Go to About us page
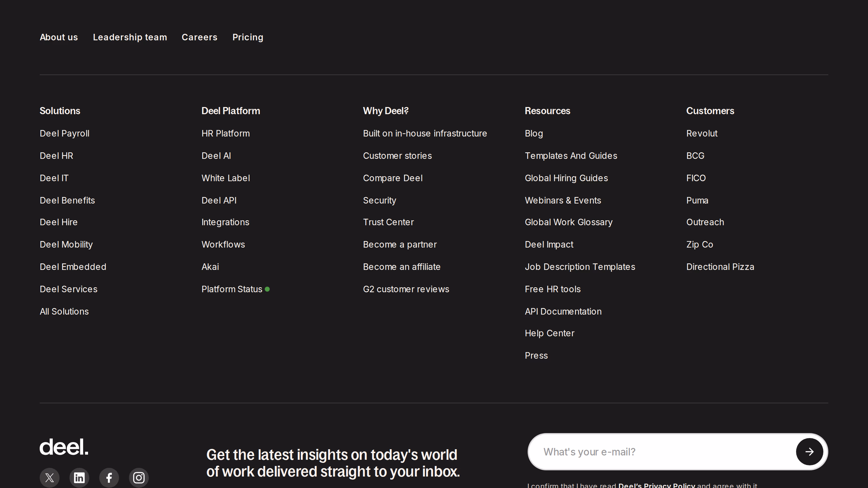 click(59, 37)
